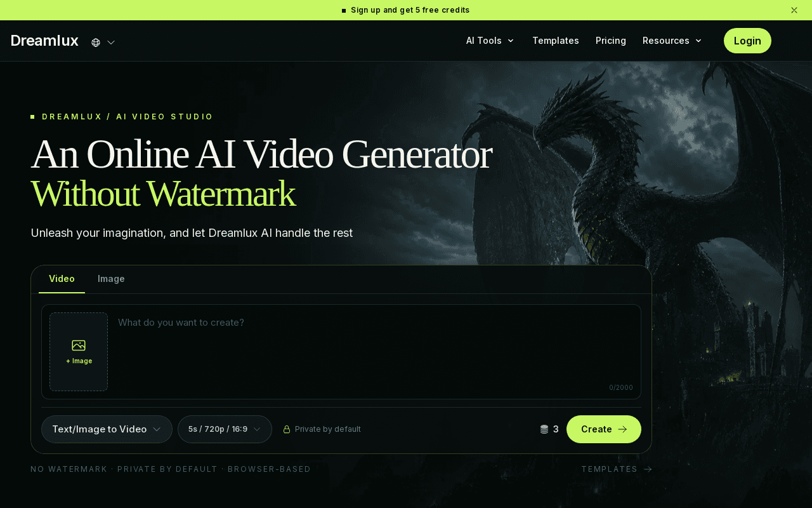Open the TEMPLATES link below the generator
The image size is (812, 508).
(617, 469)
